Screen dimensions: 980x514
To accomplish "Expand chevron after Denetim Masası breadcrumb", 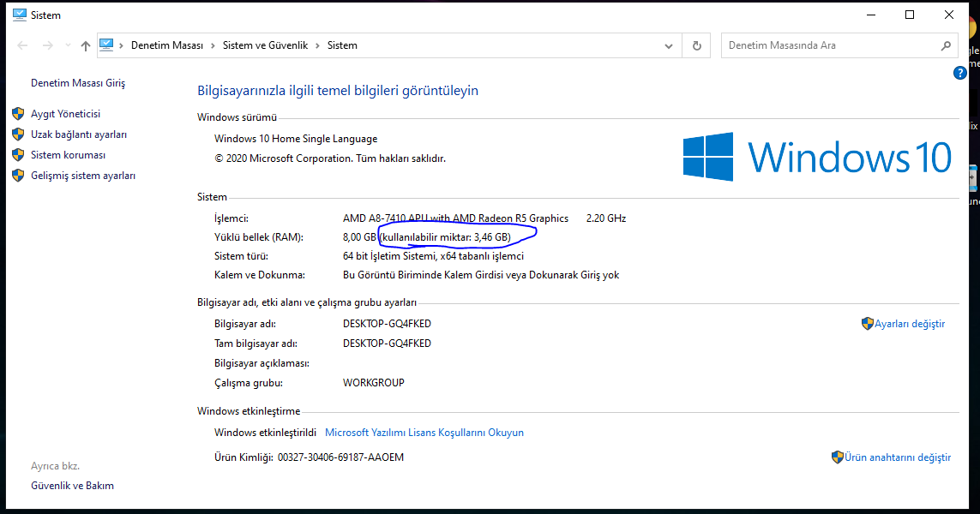I will point(213,45).
